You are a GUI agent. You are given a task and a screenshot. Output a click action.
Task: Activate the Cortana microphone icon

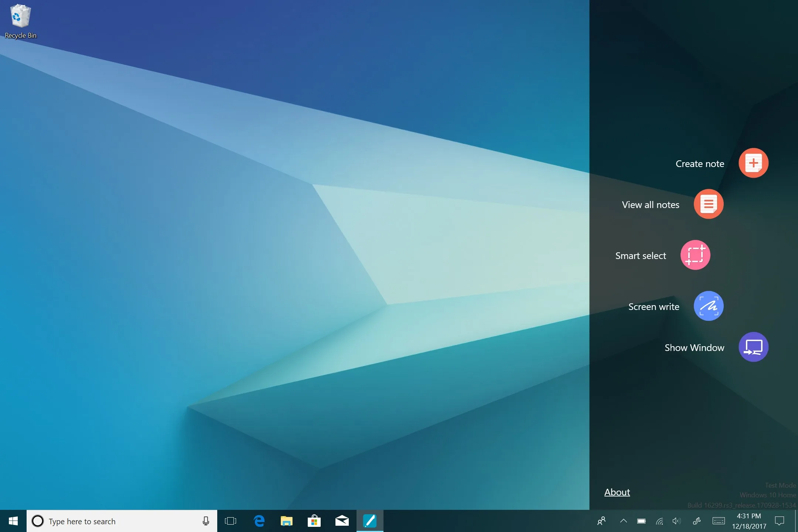click(x=206, y=521)
